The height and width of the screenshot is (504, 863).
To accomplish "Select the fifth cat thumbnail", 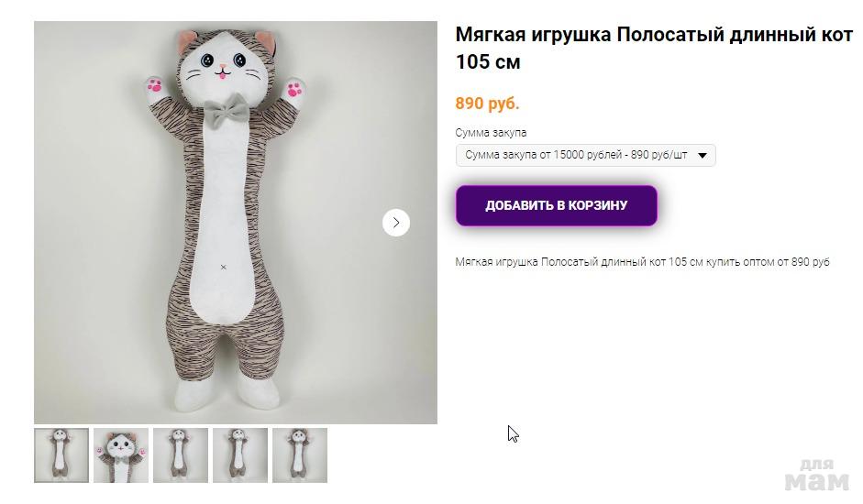I will (300, 455).
